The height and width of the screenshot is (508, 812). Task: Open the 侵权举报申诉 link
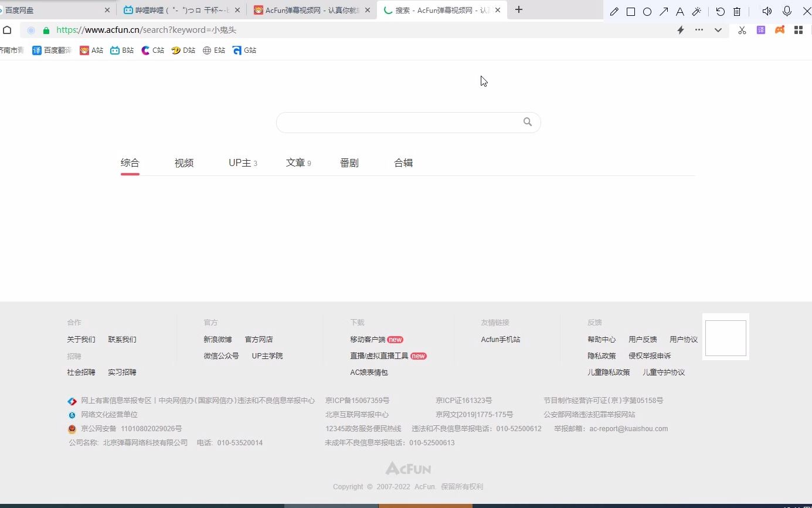(x=650, y=356)
